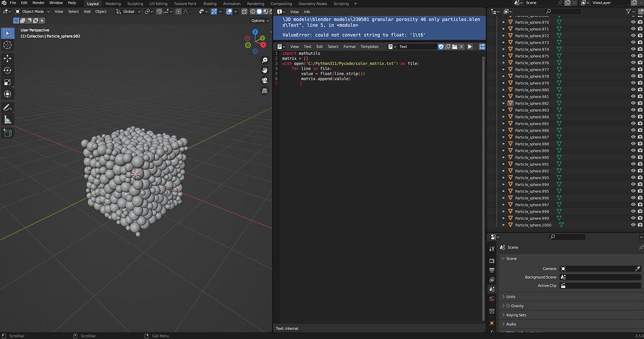The image size is (644, 339).
Task: Click the Background Scene field
Action: click(600, 277)
